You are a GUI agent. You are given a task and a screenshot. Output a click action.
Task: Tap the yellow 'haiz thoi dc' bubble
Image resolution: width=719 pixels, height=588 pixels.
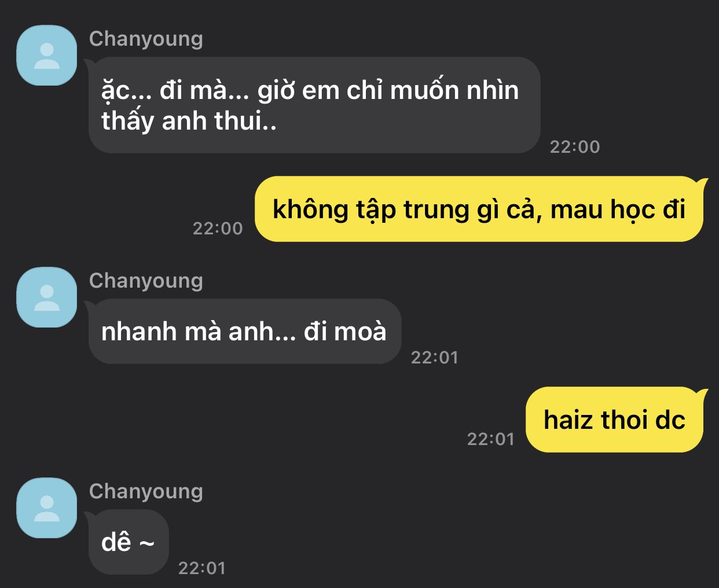615,420
